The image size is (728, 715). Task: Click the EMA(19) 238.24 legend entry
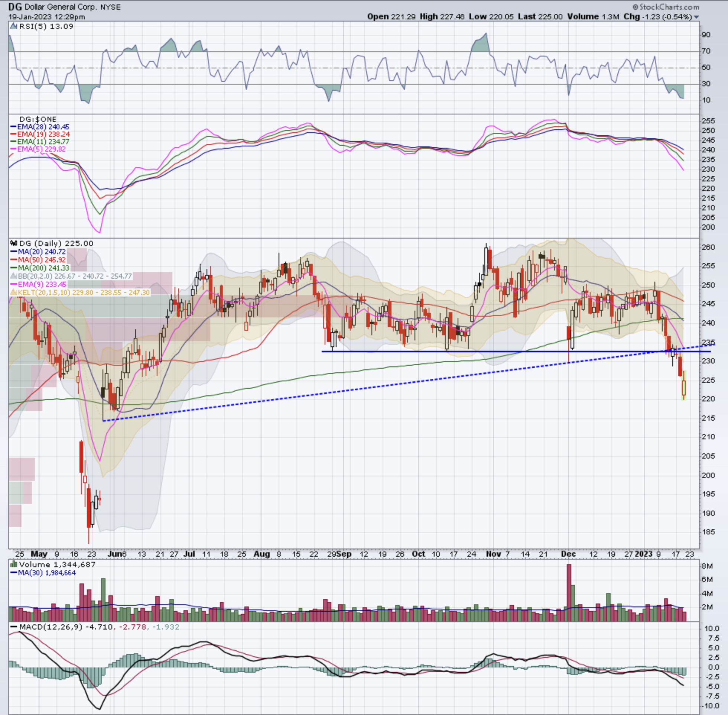coord(40,135)
